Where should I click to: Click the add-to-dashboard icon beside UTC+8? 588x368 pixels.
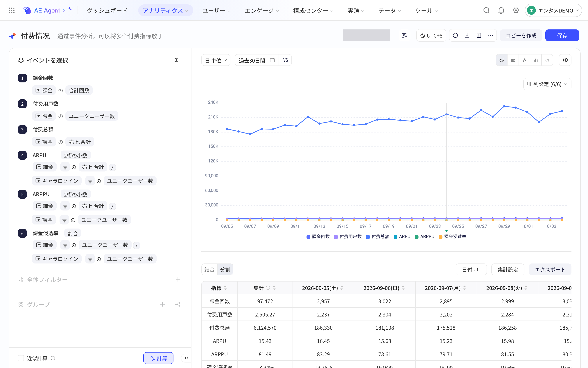tap(404, 36)
